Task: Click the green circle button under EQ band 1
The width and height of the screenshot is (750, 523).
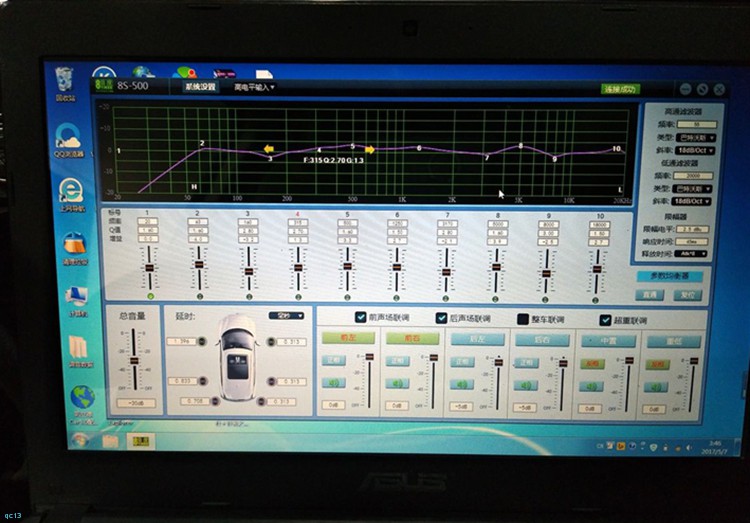Action: (x=149, y=296)
